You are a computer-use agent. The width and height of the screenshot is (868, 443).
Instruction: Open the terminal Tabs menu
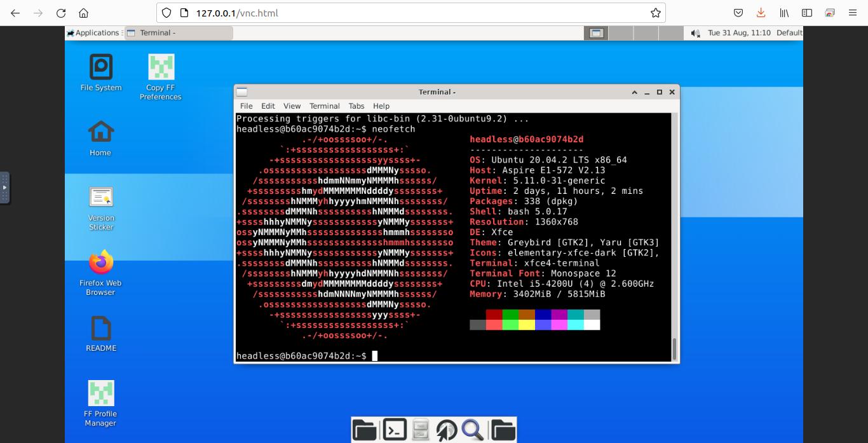tap(356, 106)
